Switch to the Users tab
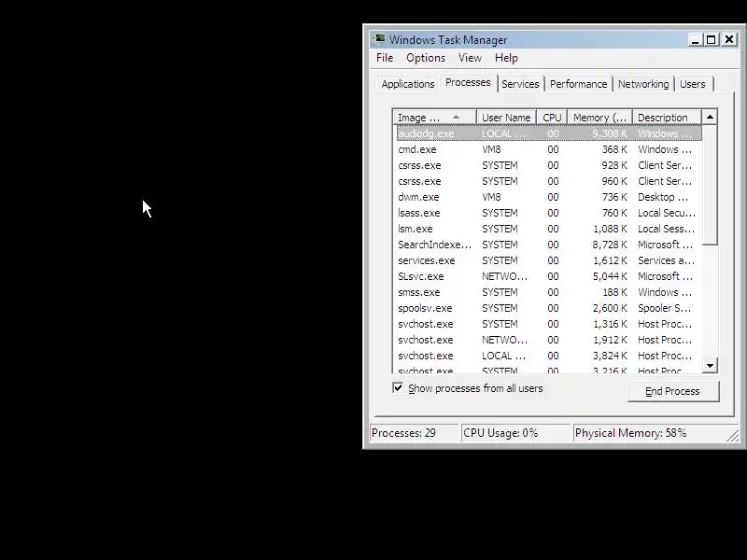747x560 pixels. pyautogui.click(x=692, y=84)
